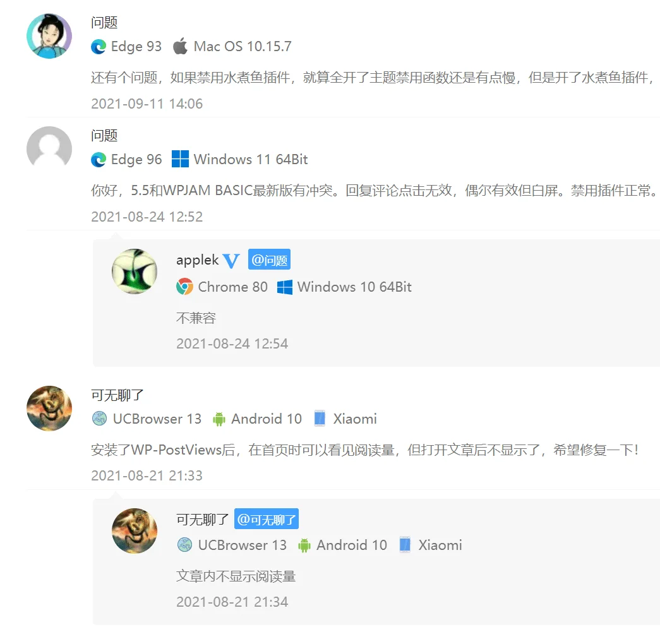This screenshot has height=644, width=660.
Task: Click the @可无聊了 mention tag
Action: [267, 520]
